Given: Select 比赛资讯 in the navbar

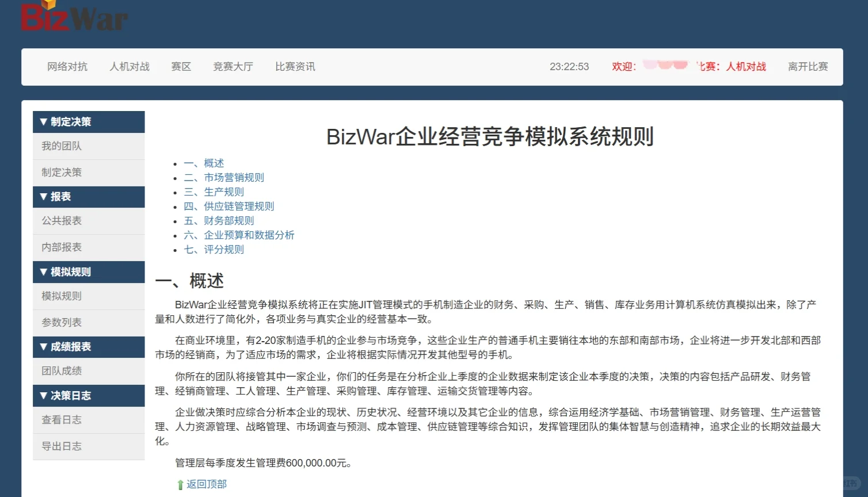Looking at the screenshot, I should (295, 67).
